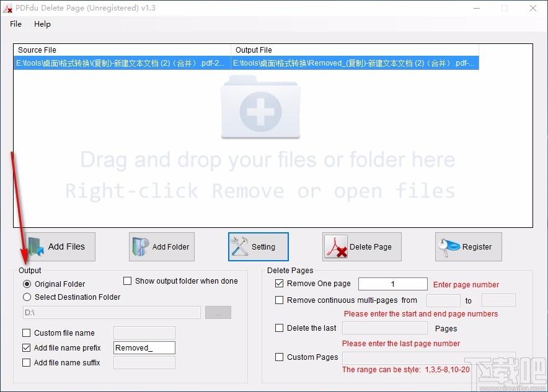548x392 pixels.
Task: Click the file name suffix text field
Action: pos(144,363)
